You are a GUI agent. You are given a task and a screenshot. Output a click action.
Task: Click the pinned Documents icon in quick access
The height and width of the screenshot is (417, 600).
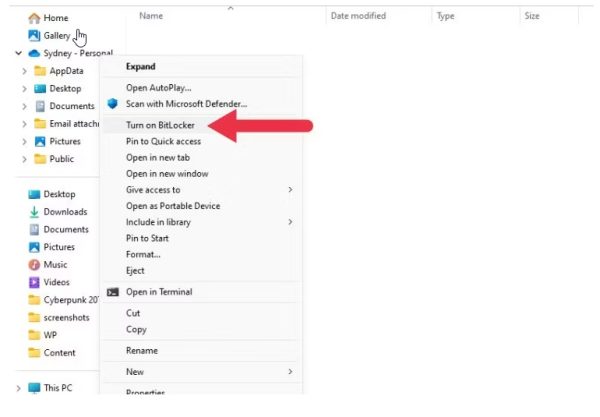34,230
